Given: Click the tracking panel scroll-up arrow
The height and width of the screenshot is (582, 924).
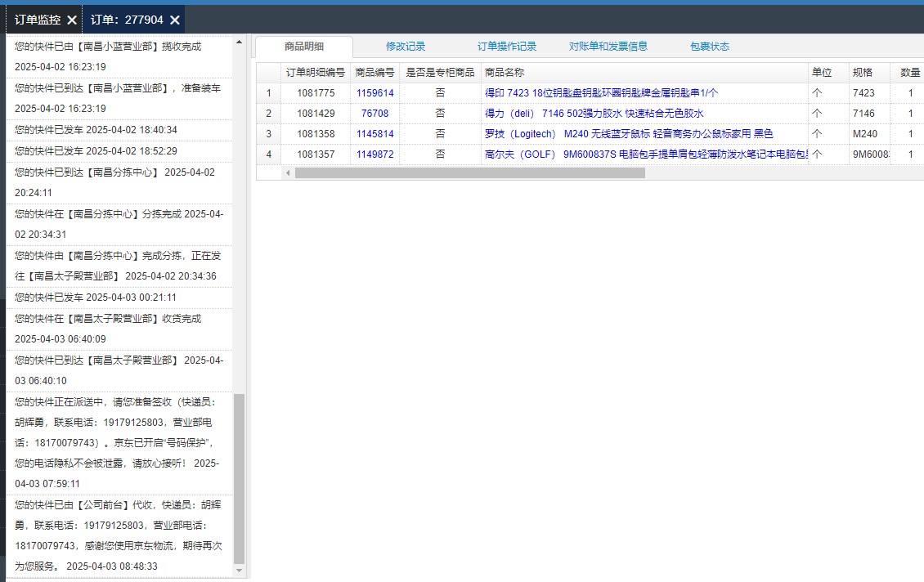Looking at the screenshot, I should coord(239,42).
